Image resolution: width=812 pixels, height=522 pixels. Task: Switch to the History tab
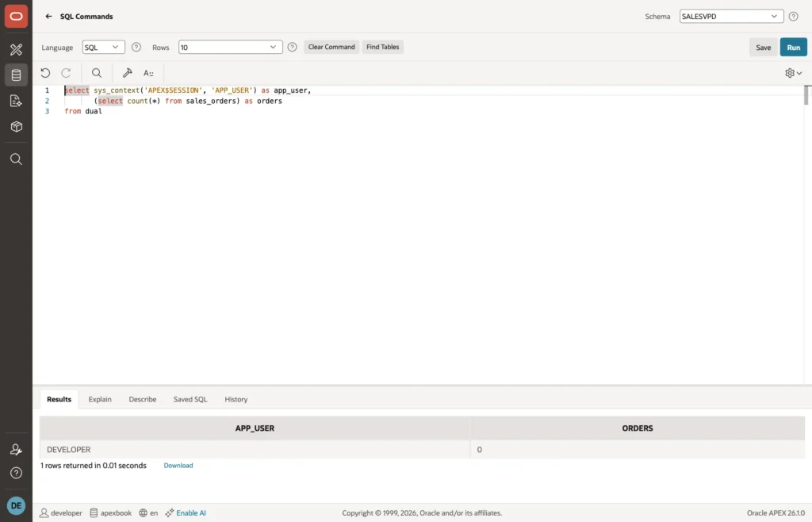(236, 399)
